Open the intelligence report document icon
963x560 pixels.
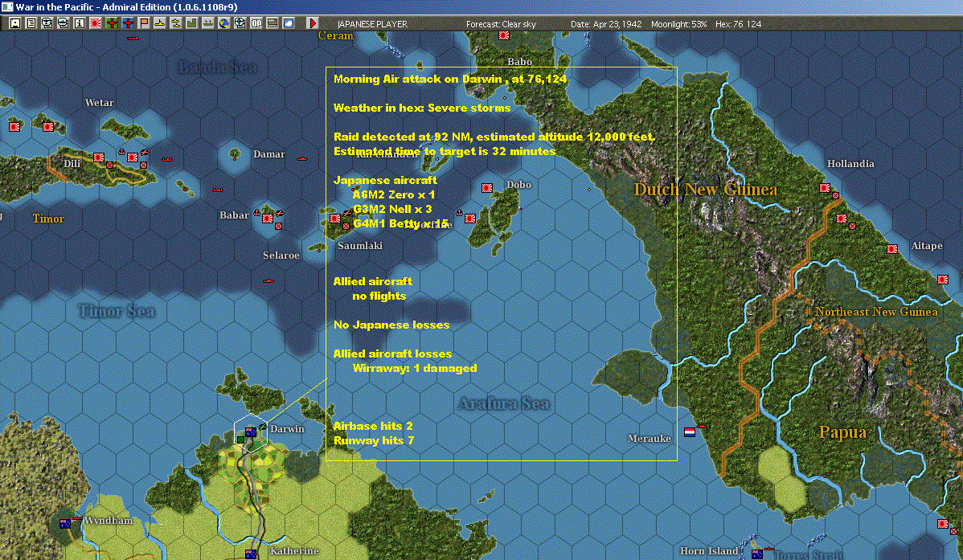[31, 23]
